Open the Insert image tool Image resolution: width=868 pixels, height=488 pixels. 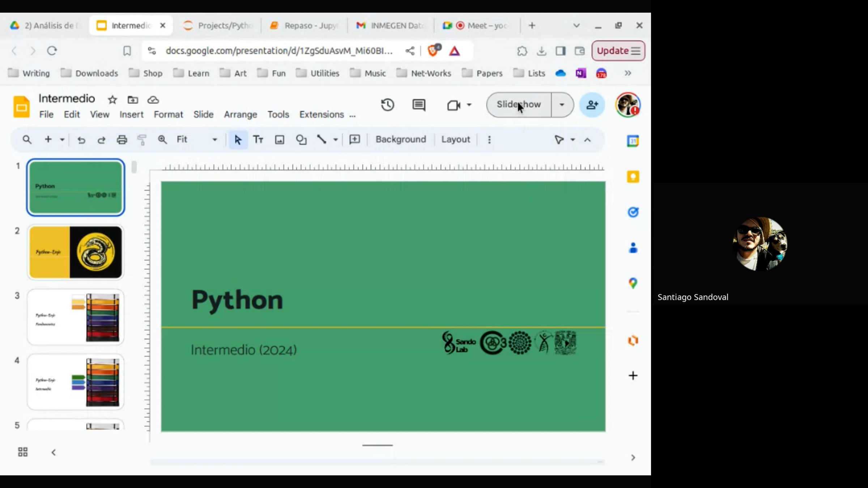coord(279,140)
